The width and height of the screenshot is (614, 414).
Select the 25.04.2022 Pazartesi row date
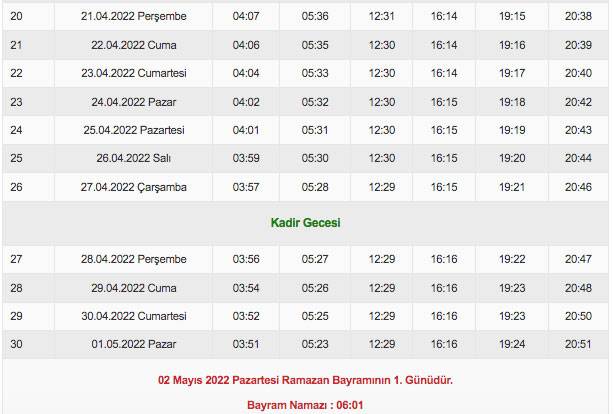click(x=134, y=130)
